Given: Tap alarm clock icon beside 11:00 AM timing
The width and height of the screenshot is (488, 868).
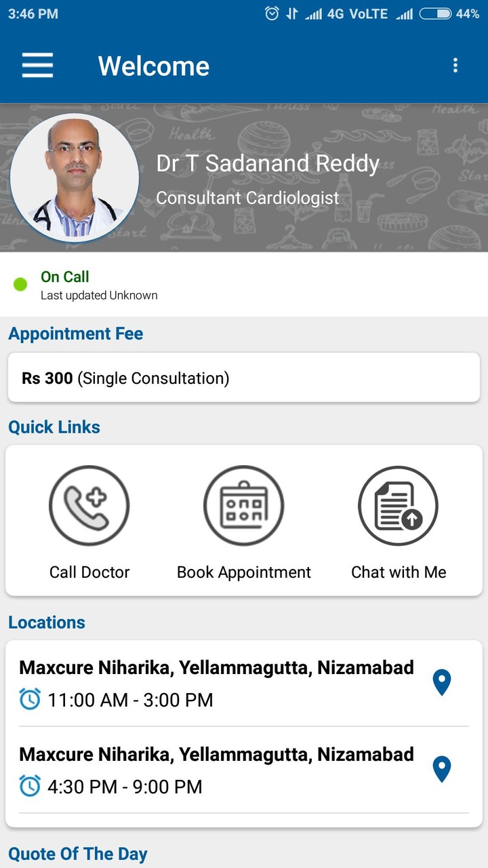Looking at the screenshot, I should [30, 699].
